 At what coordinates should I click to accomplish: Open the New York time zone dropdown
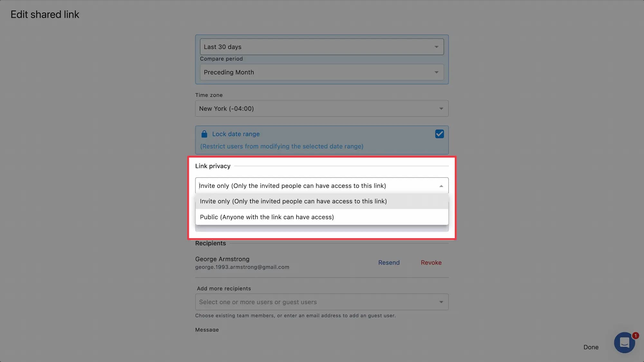[x=322, y=108]
